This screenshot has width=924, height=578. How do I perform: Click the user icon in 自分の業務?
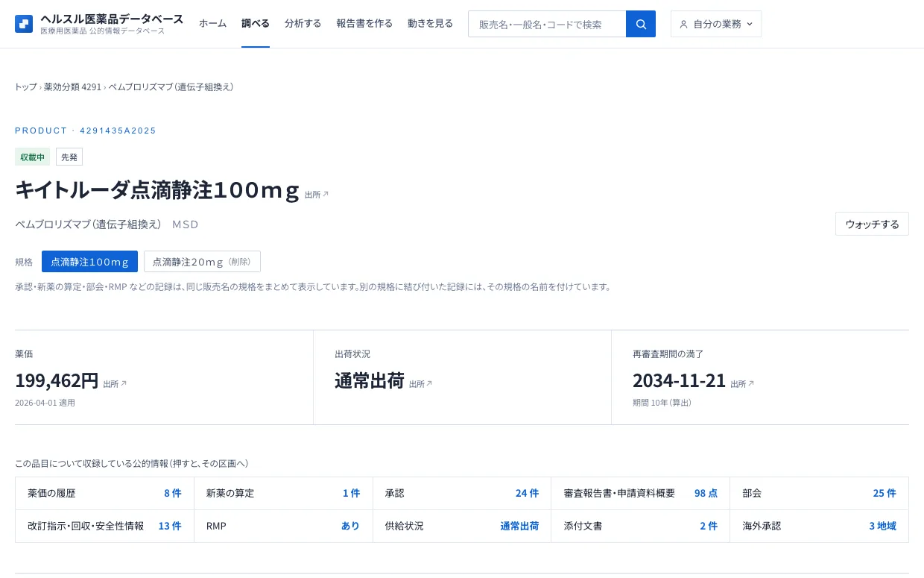(683, 24)
